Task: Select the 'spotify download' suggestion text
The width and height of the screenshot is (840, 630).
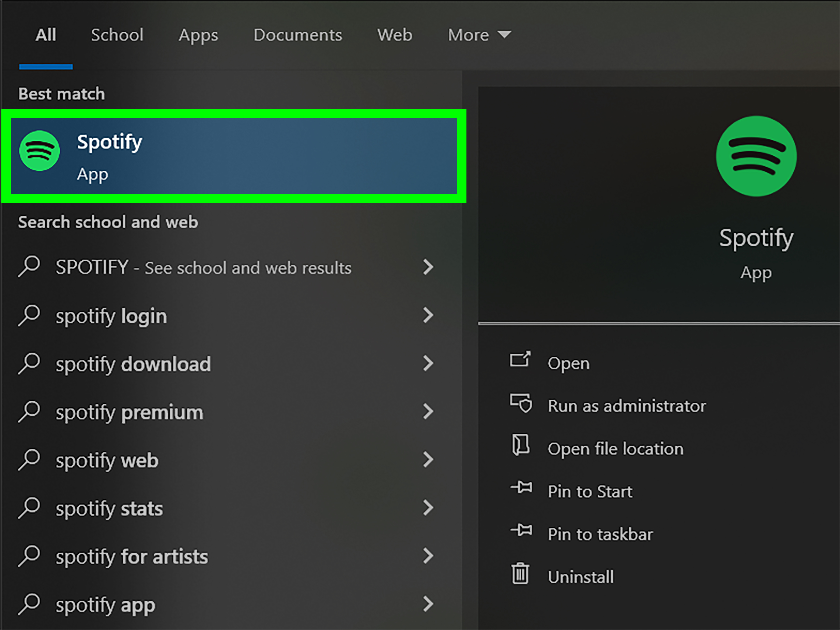Action: click(x=133, y=365)
